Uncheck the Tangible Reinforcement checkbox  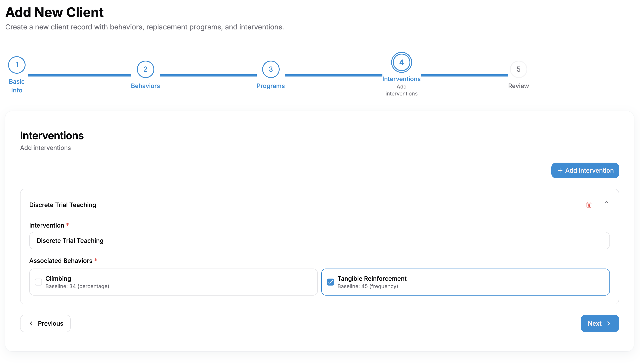(x=330, y=282)
